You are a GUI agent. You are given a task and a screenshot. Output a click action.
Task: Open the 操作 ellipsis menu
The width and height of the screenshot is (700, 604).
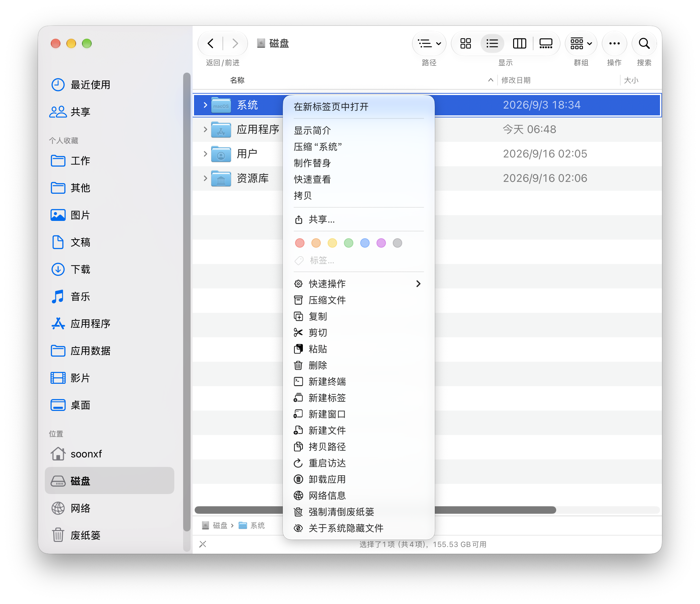coord(614,43)
